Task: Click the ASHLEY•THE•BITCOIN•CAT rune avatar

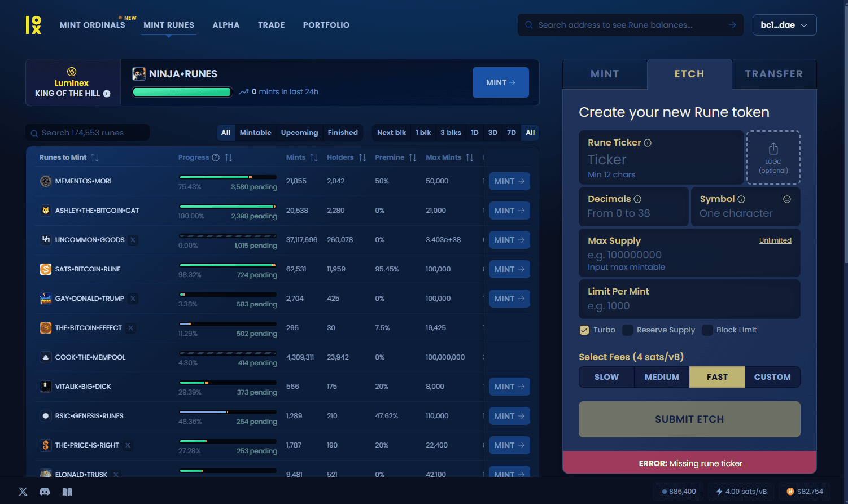Action: click(46, 211)
